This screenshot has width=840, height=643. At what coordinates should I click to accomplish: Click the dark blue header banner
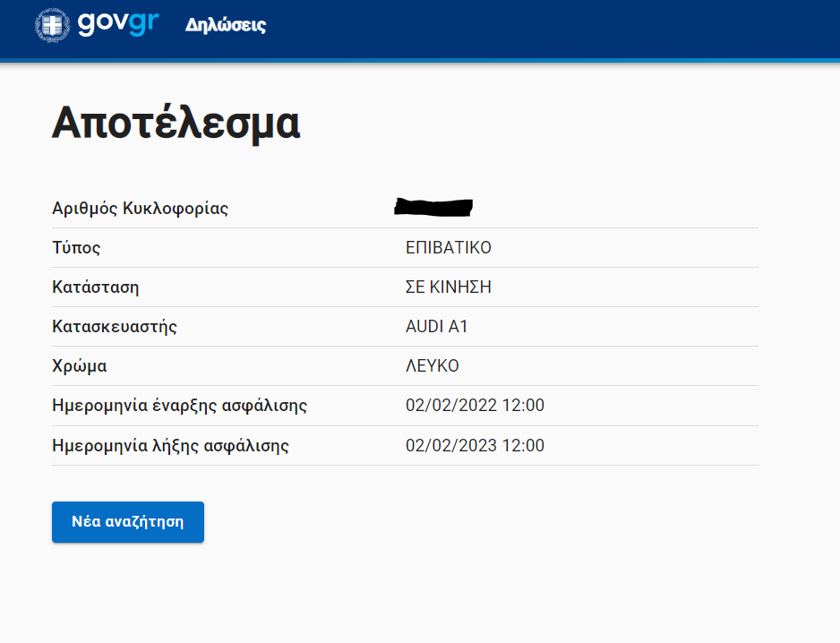point(555,27)
